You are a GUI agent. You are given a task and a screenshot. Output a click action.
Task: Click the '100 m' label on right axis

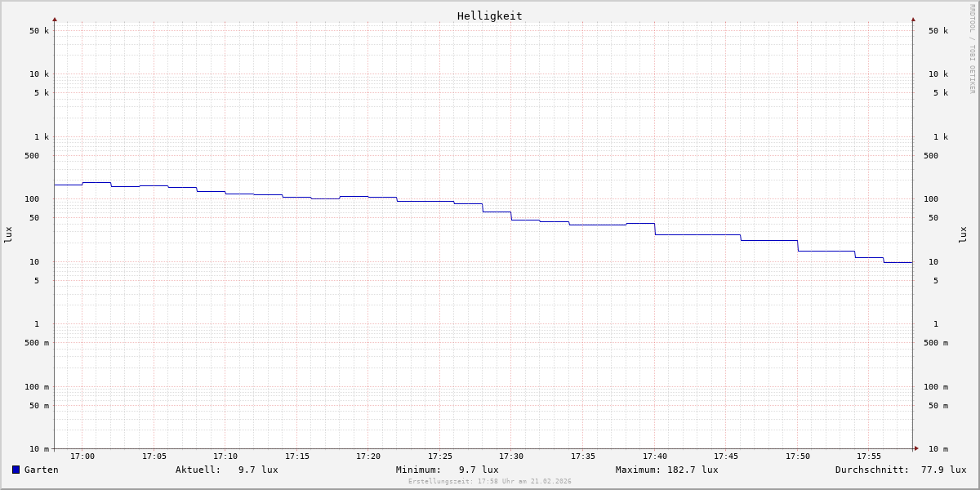[936, 386]
